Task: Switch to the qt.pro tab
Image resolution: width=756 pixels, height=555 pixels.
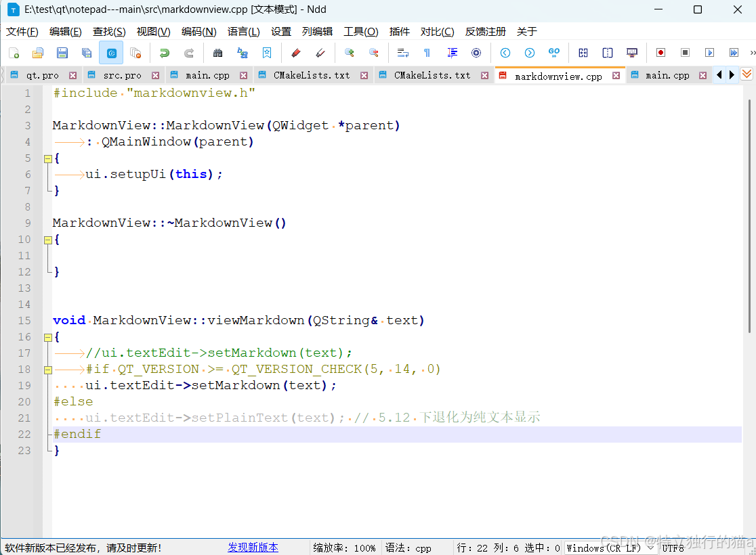Action: pos(43,76)
